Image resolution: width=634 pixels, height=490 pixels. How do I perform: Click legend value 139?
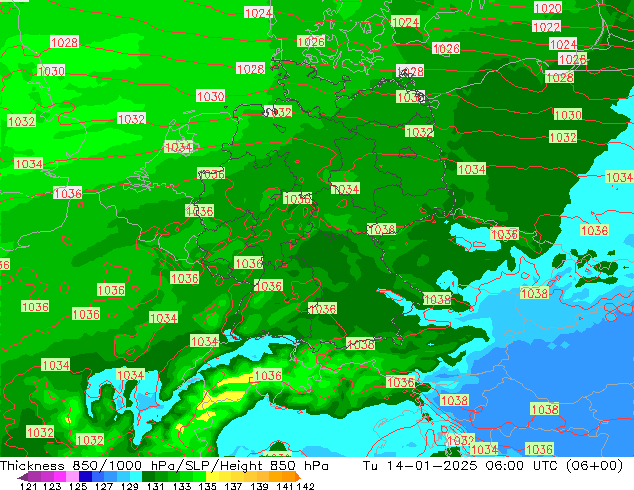(x=259, y=486)
